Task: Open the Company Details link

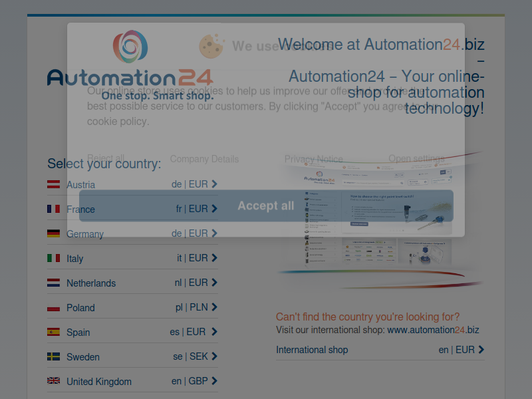Action: tap(204, 159)
